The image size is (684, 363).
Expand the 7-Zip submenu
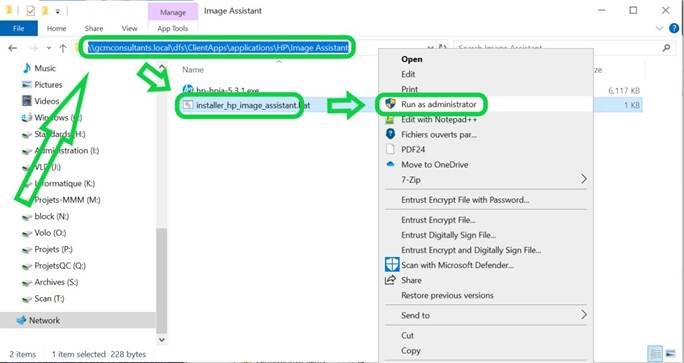tap(486, 179)
